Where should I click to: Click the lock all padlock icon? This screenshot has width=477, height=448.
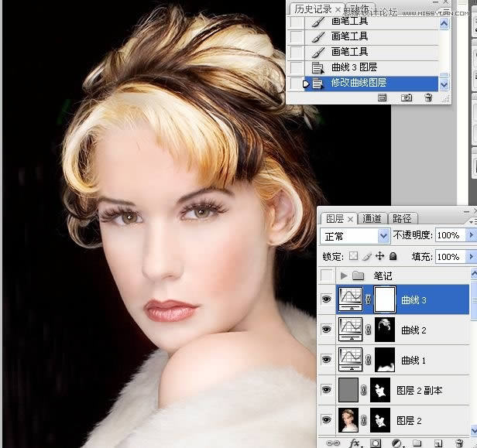(x=393, y=256)
